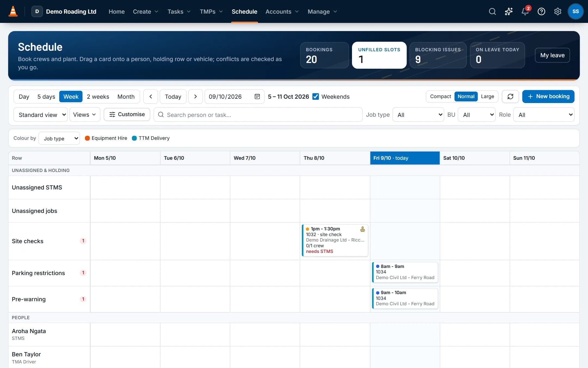Open the BU filter dropdown
Image resolution: width=588 pixels, height=368 pixels.
(476, 114)
